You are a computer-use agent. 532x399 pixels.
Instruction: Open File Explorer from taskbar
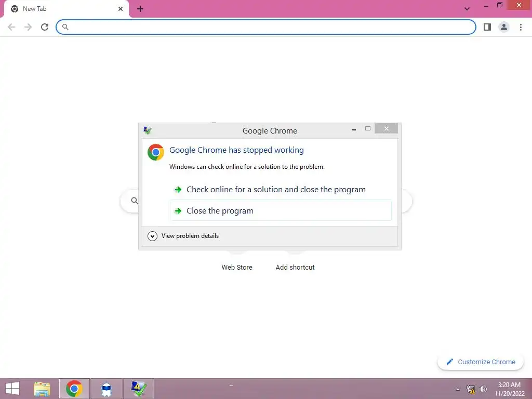tap(42, 389)
